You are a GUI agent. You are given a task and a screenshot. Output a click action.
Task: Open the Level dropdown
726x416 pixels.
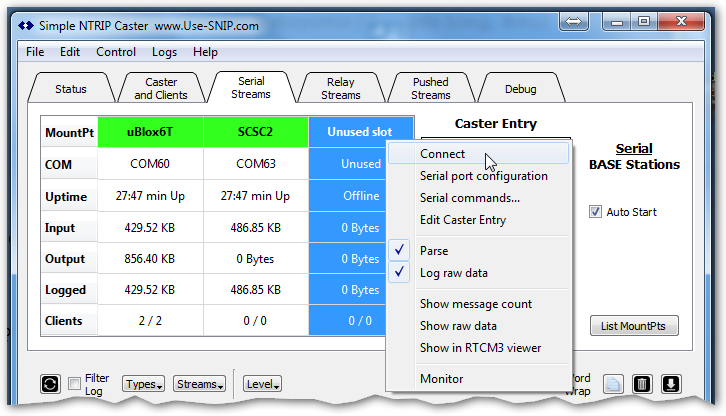(x=262, y=384)
